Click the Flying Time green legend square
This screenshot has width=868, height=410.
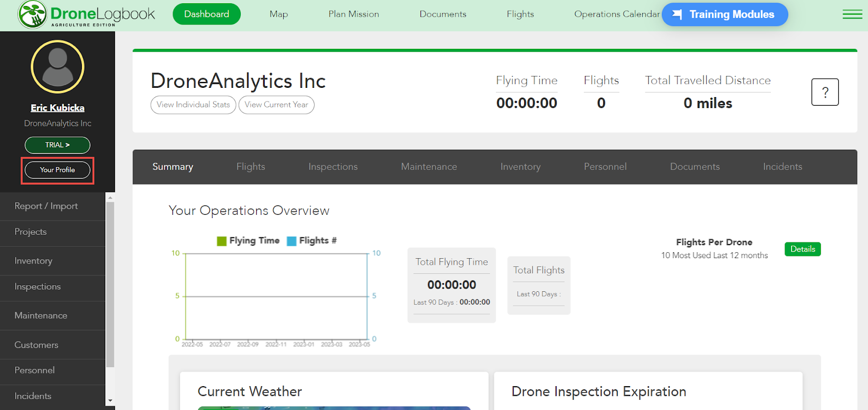tap(221, 241)
